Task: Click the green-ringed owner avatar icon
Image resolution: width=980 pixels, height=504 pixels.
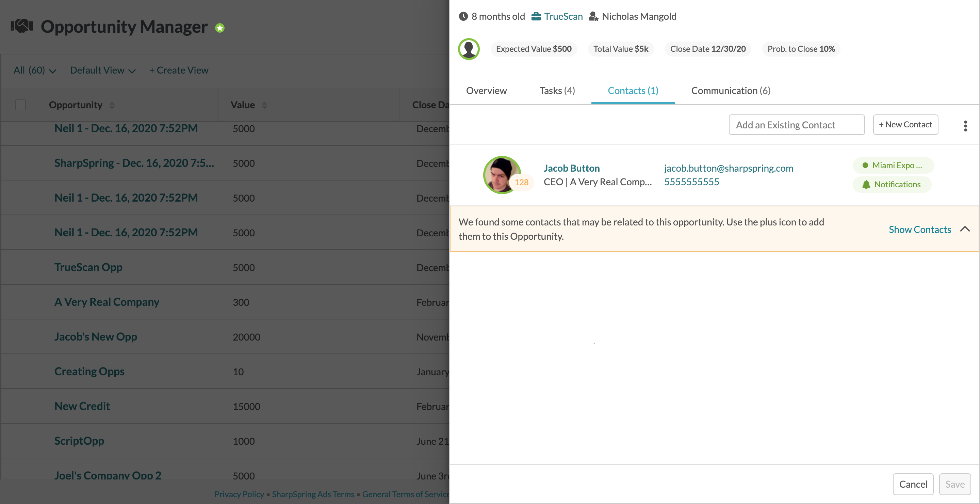Action: point(469,49)
